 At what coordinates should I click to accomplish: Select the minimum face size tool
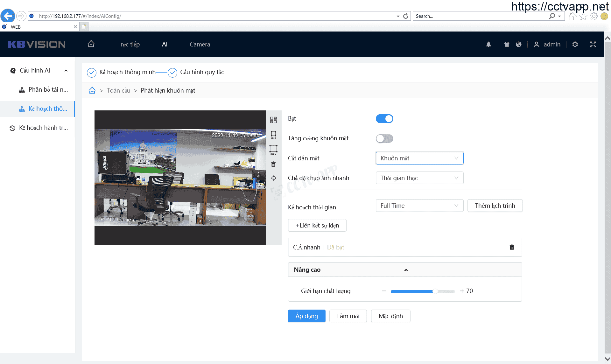(273, 135)
